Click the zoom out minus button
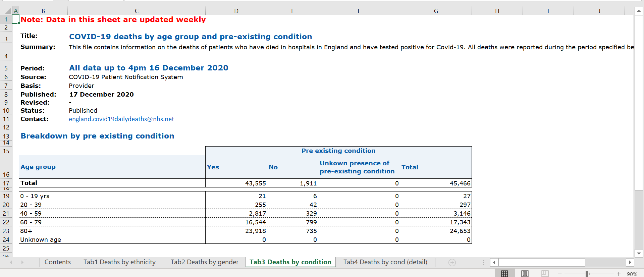The width and height of the screenshot is (644, 277). tap(559, 274)
